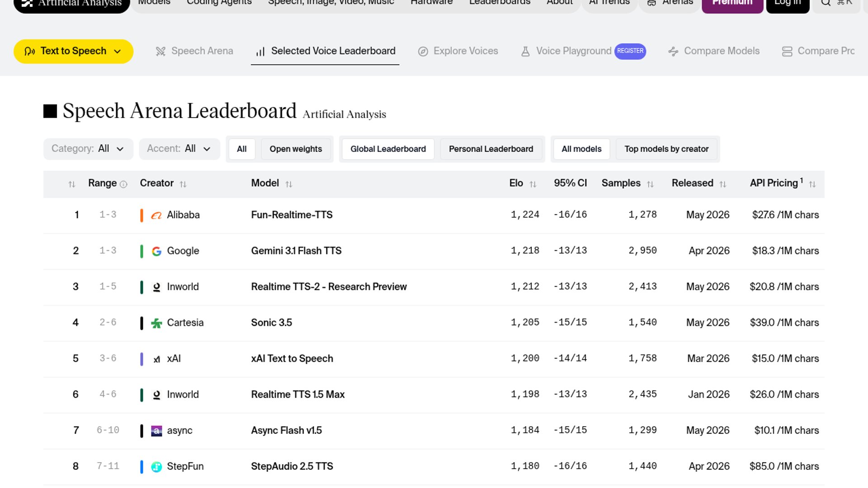Sort table by Elo column arrows
868x488 pixels.
pos(533,184)
